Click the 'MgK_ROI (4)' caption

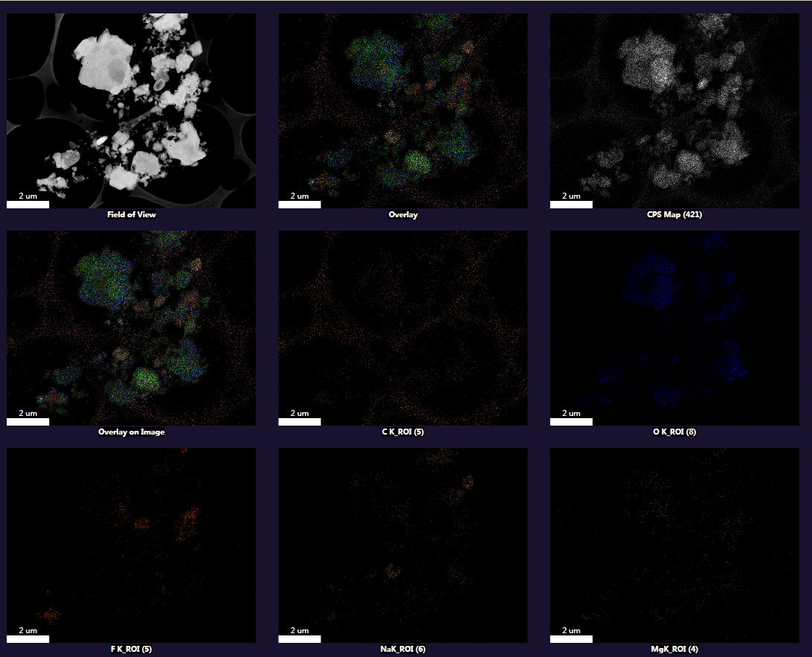tap(674, 649)
